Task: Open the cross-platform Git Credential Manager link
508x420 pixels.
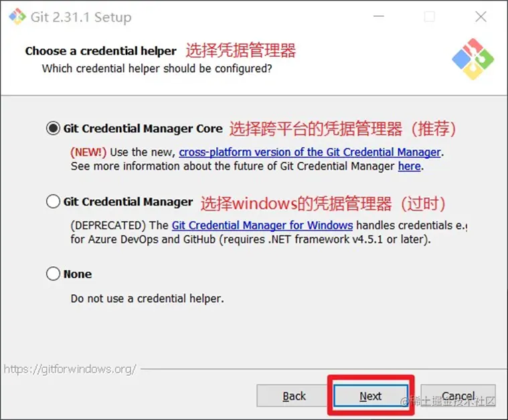Action: [x=310, y=152]
